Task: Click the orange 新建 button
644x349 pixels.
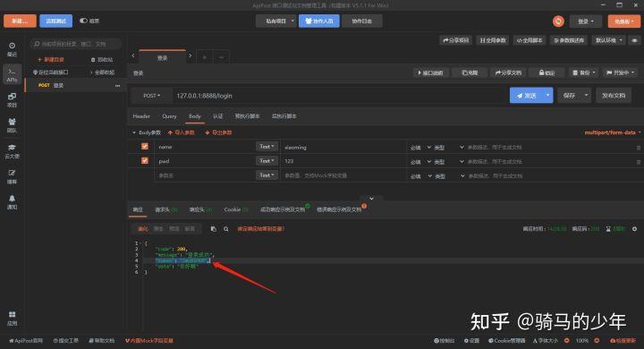Action: (x=20, y=21)
